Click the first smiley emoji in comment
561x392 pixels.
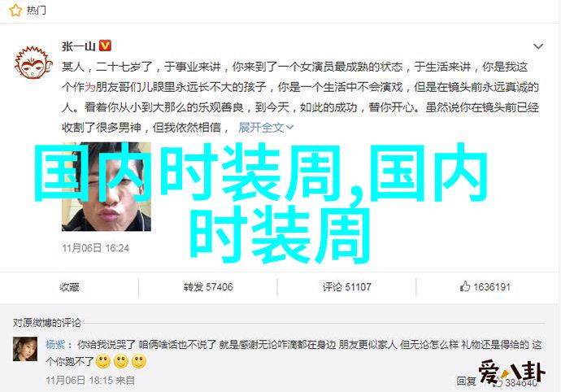103,362
